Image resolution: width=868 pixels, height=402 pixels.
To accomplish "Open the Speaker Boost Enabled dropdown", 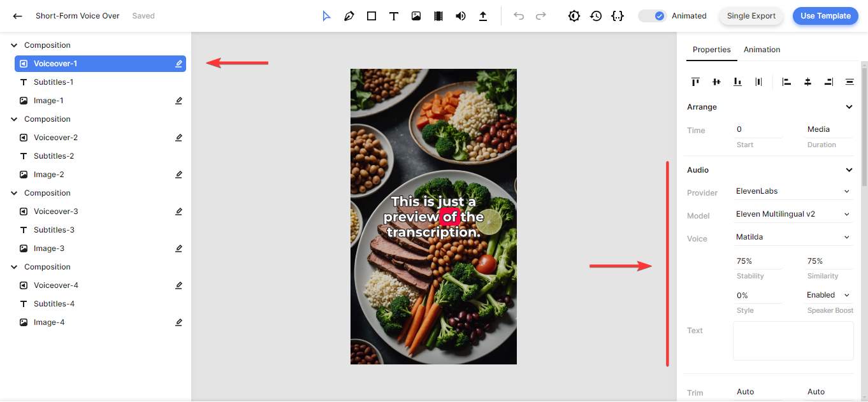I will [x=828, y=295].
